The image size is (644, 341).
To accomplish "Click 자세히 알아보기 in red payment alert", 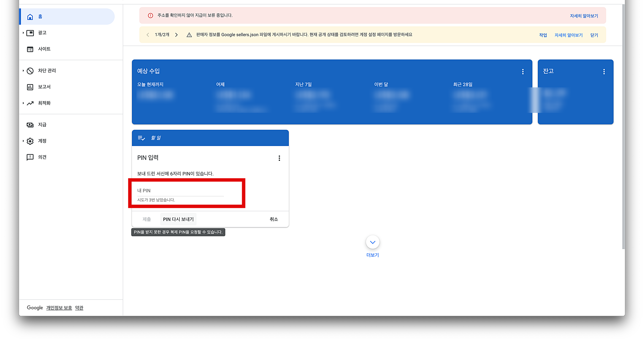I will pyautogui.click(x=584, y=16).
